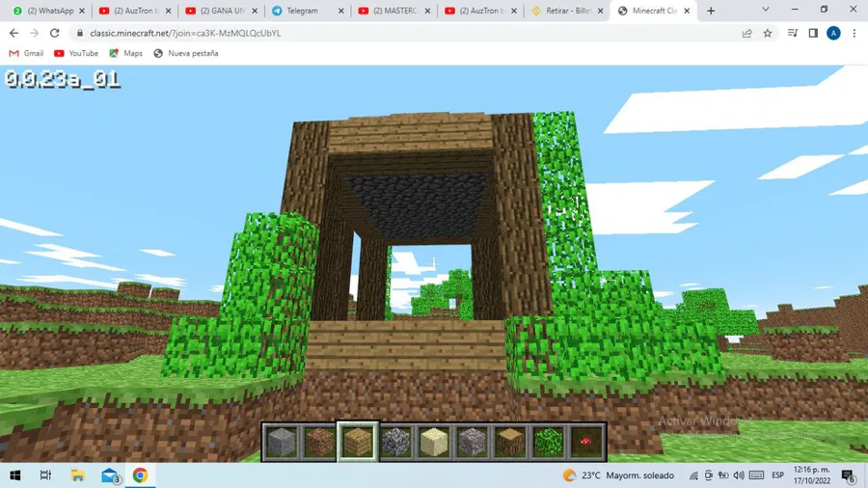
Task: Close the Telegram tab
Action: click(341, 11)
